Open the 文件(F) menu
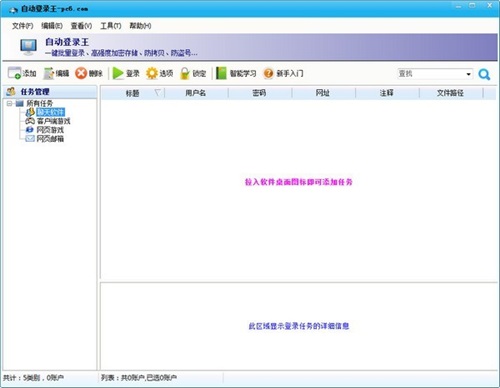Viewport: 500px width, 388px height. pos(23,26)
